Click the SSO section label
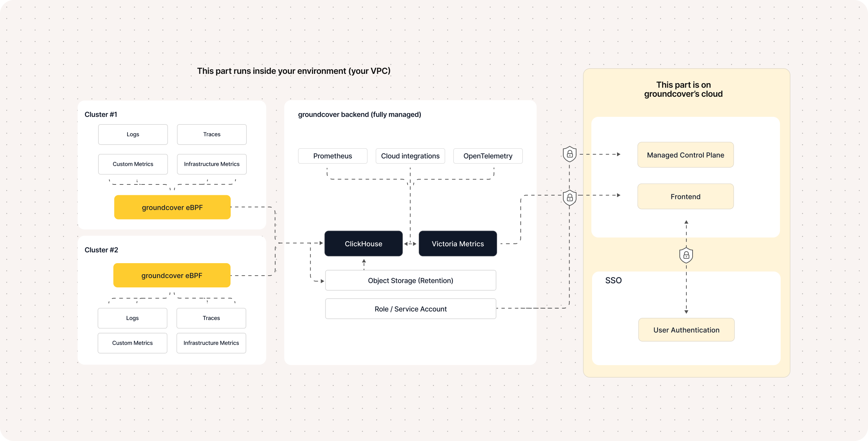 (x=614, y=280)
